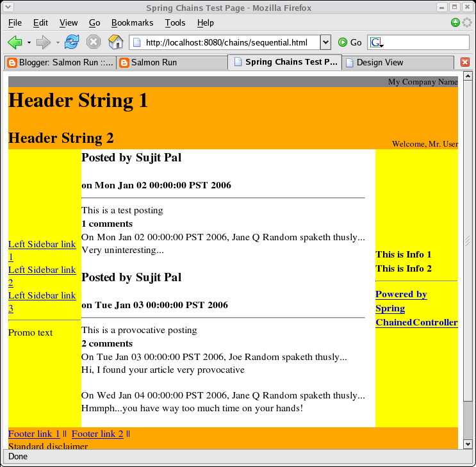Click the 'Header String 2' heading

click(x=61, y=138)
